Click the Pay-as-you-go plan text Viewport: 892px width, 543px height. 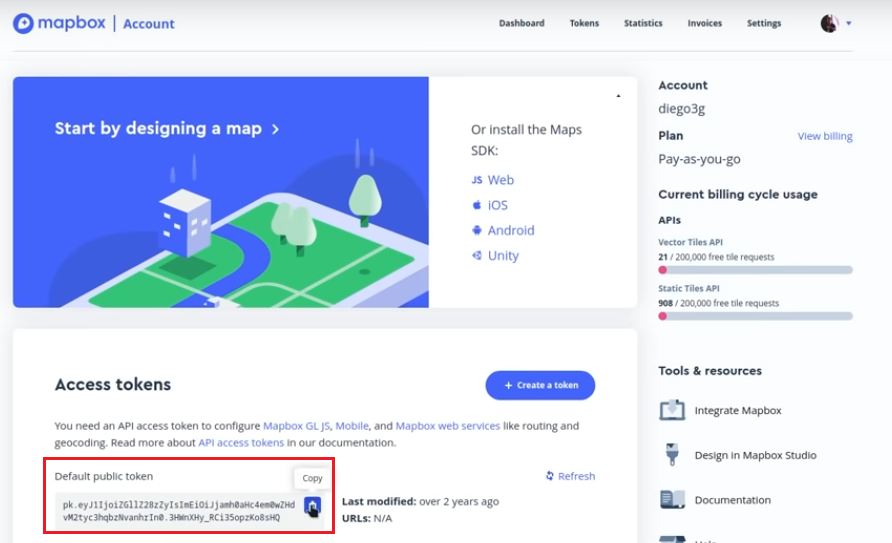pos(699,159)
